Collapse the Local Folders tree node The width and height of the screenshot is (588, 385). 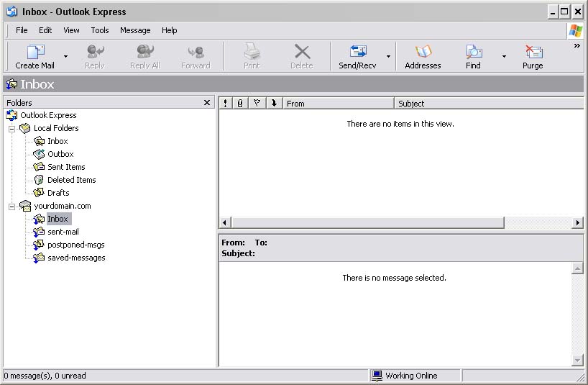12,129
